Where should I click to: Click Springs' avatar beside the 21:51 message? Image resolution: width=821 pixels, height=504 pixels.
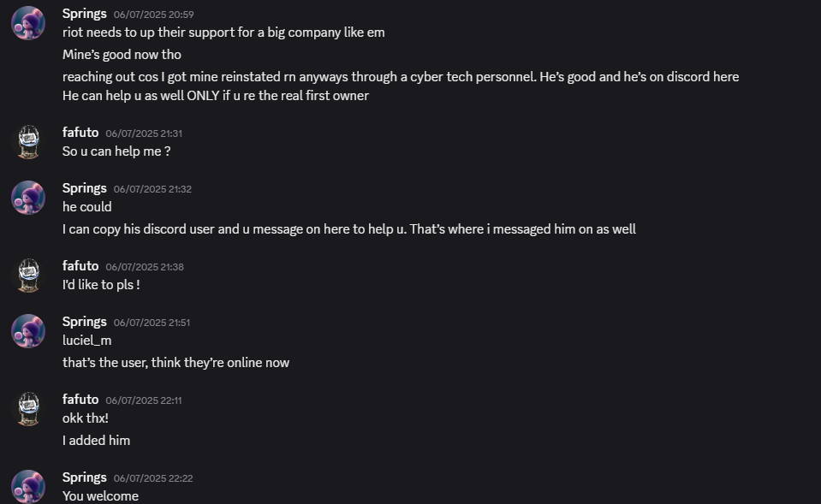28,331
